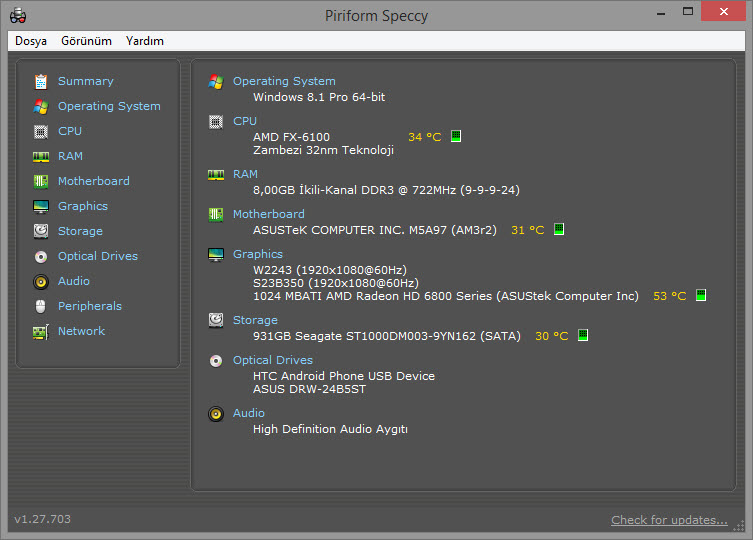Maximize the Speccy window
Viewport: 753px width, 540px height.
(688, 12)
